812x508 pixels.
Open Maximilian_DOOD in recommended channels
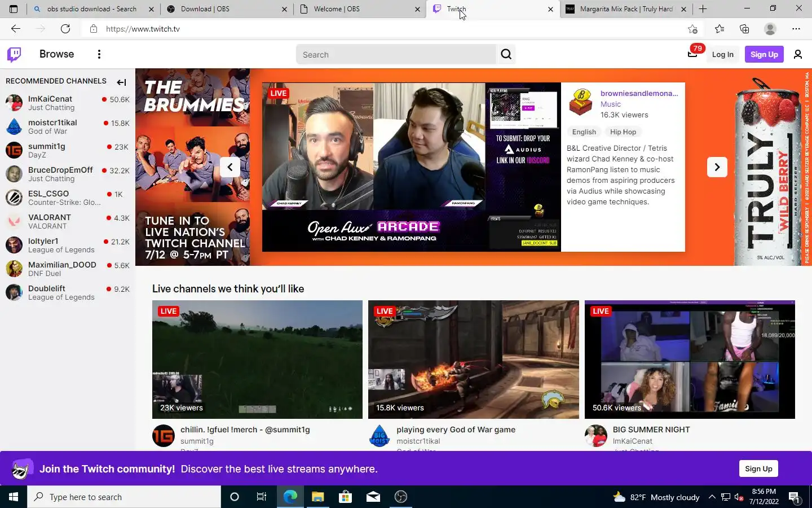[x=68, y=269]
